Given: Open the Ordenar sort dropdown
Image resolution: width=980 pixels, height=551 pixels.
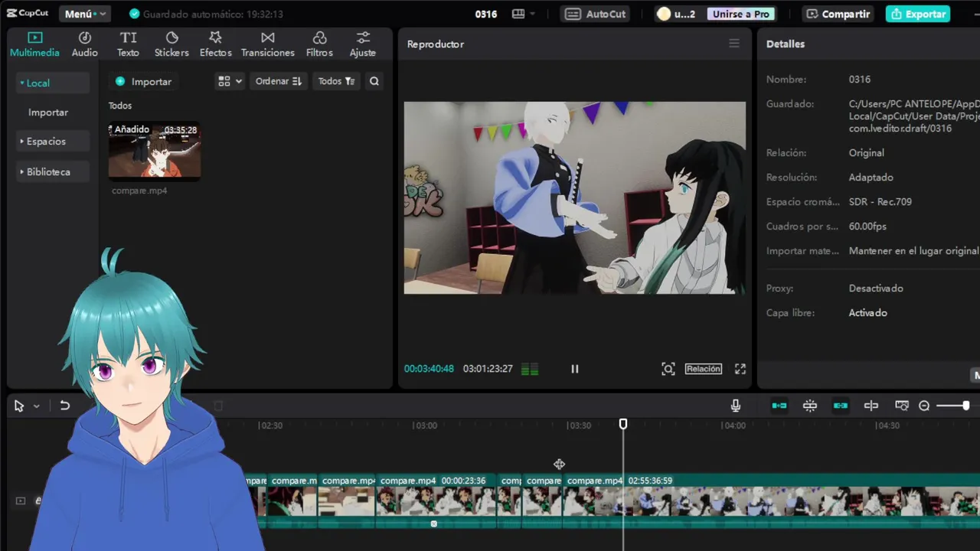Looking at the screenshot, I should (279, 81).
